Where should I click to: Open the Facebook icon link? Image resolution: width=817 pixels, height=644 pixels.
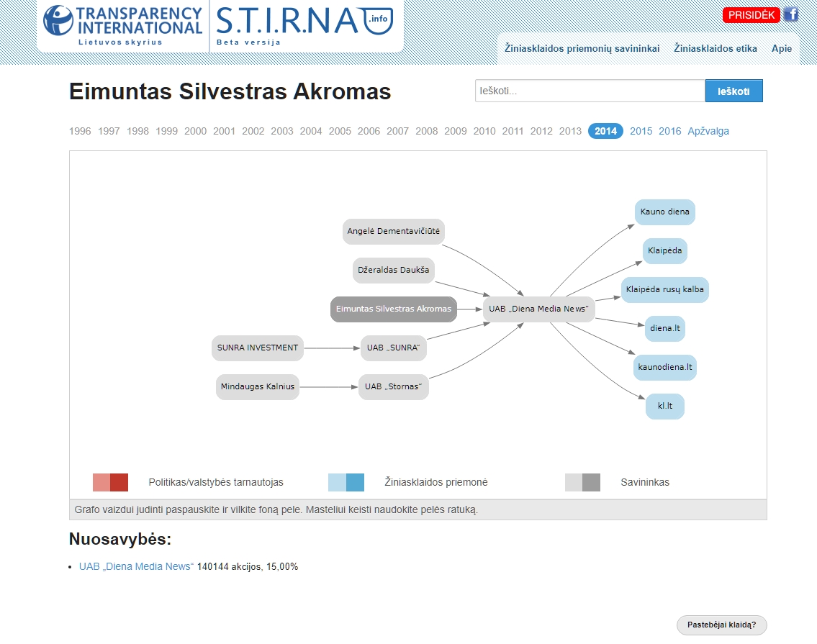point(790,14)
